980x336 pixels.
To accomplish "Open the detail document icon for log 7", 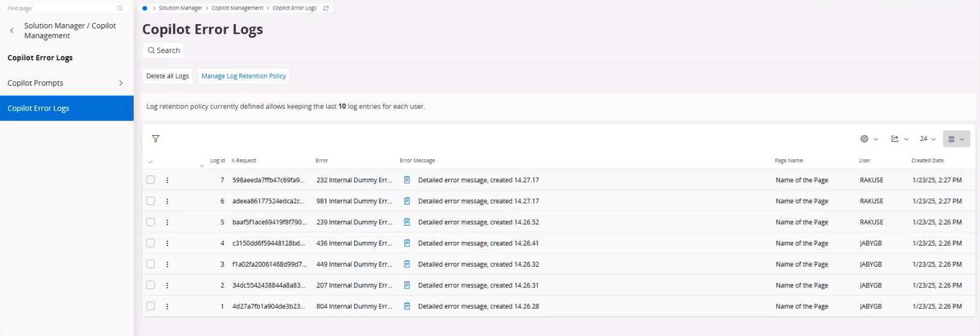I will [x=407, y=180].
